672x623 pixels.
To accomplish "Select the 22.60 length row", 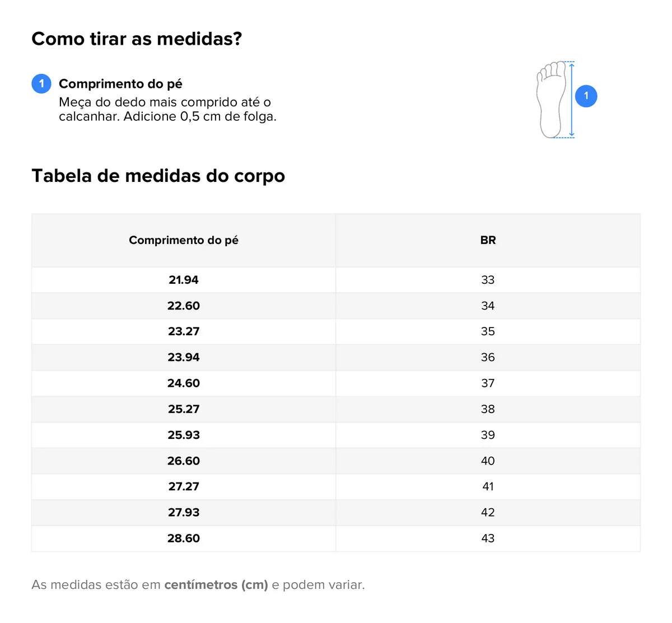I will (336, 306).
